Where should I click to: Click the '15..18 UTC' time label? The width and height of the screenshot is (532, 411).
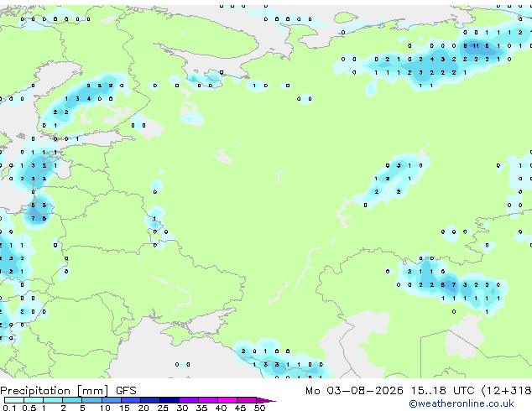pos(442,391)
